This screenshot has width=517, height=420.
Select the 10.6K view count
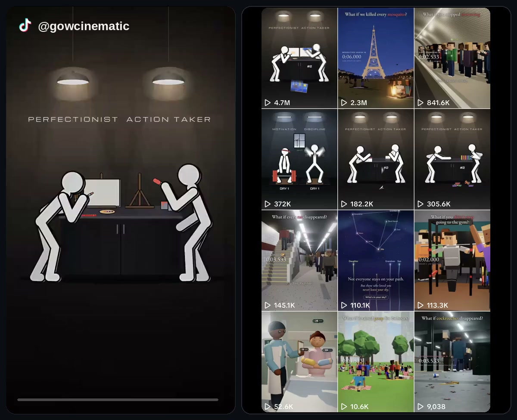[x=360, y=407]
